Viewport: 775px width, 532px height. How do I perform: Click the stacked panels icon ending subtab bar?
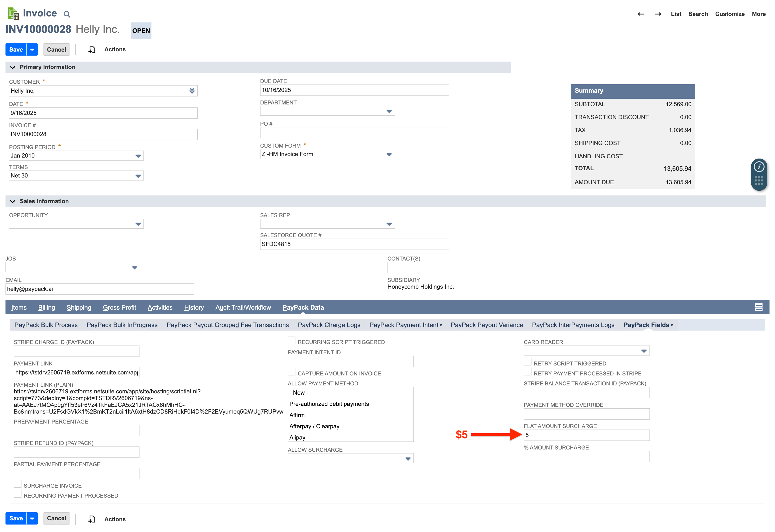click(759, 307)
